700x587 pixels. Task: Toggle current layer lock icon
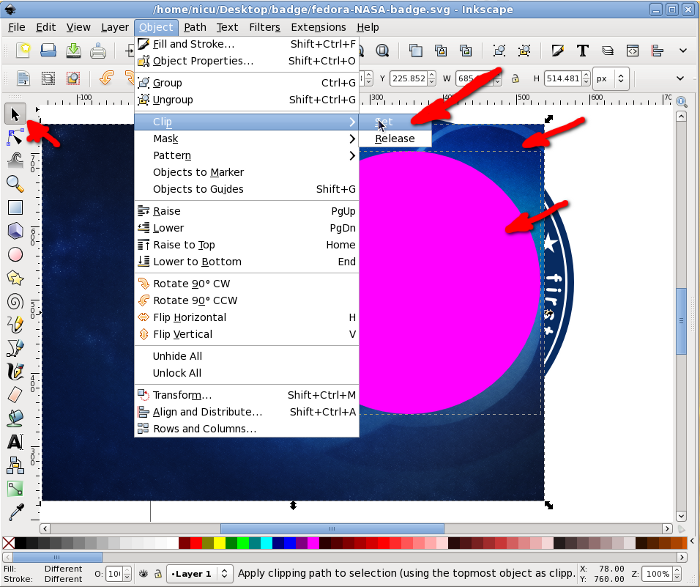158,573
